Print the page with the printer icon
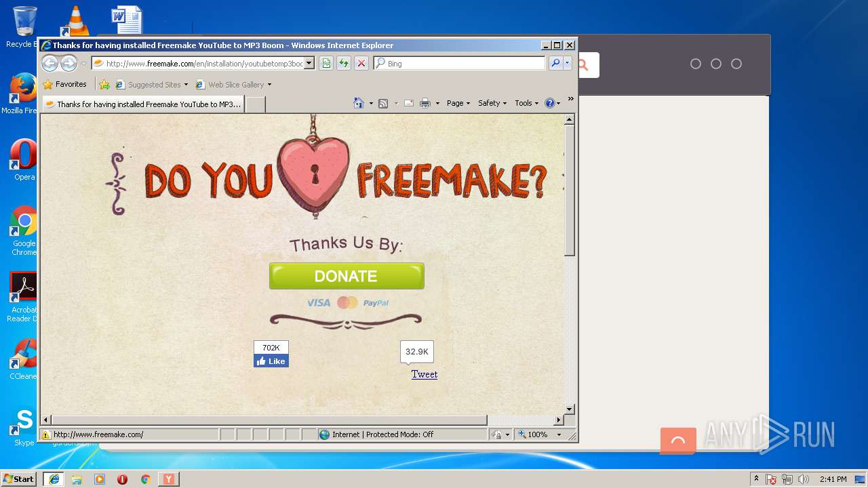 pos(425,103)
